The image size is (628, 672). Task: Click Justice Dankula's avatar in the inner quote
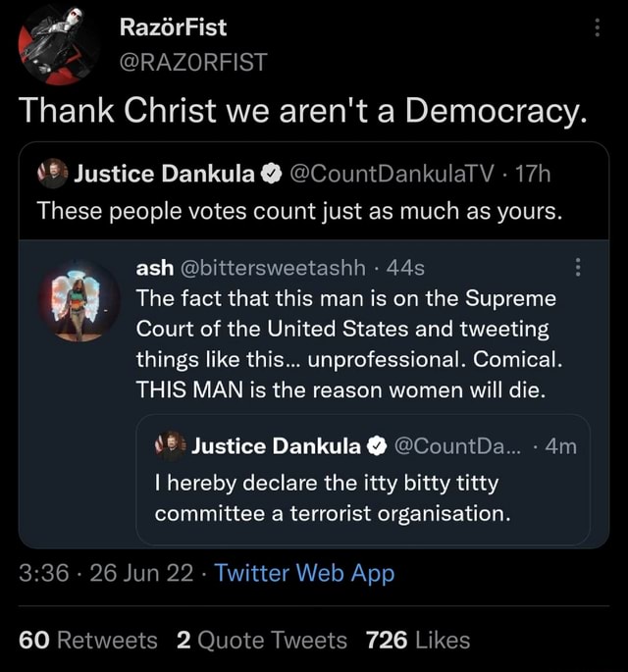(x=171, y=446)
